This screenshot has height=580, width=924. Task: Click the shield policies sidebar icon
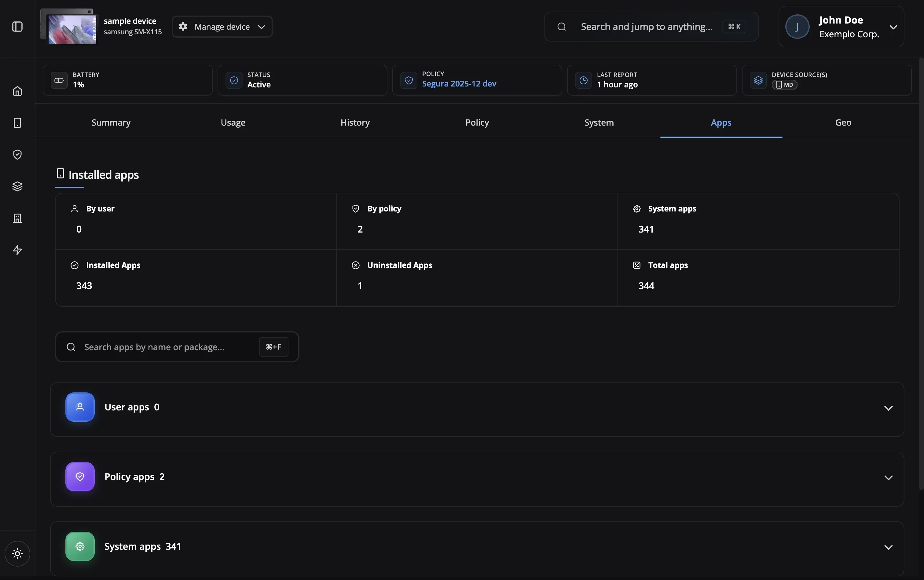pyautogui.click(x=17, y=155)
